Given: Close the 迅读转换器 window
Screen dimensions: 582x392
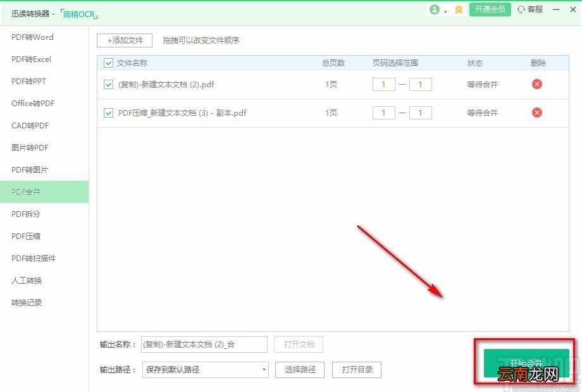Looking at the screenshot, I should pos(573,9).
